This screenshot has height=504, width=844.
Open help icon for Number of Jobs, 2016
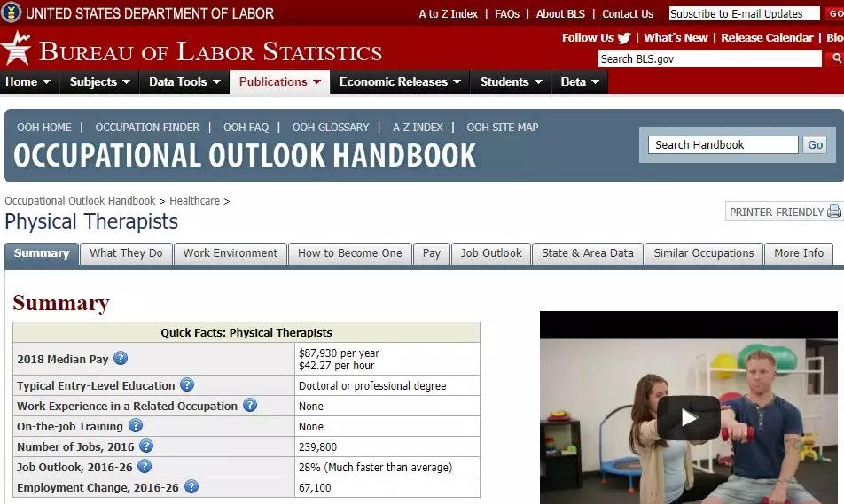[146, 446]
